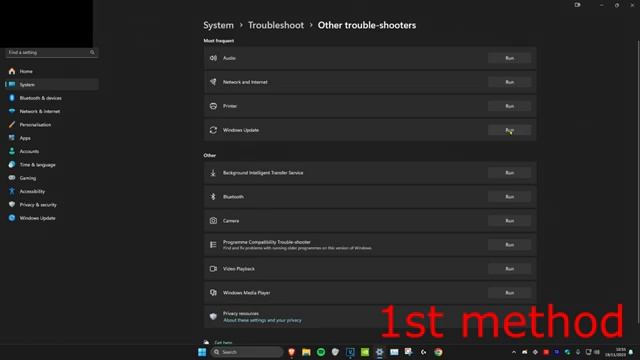This screenshot has width=640, height=360.
Task: Run the Video Playback trouble-shooter
Action: [509, 269]
